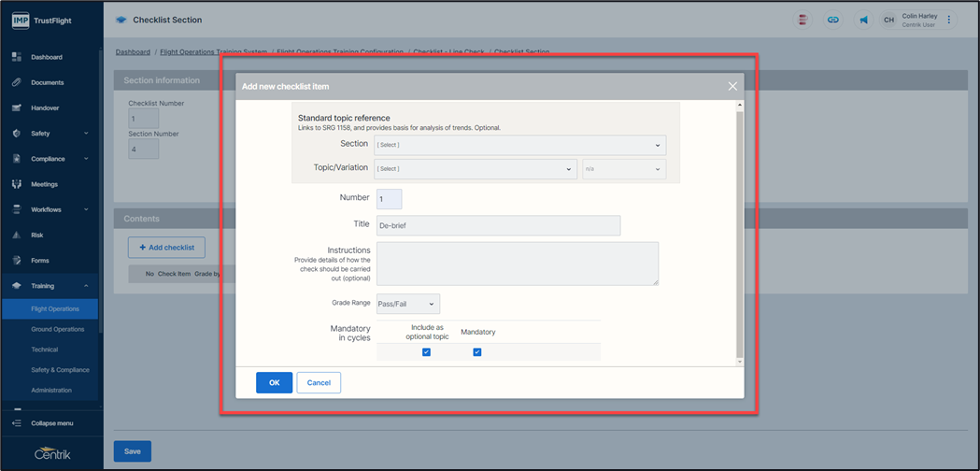Collapse the Training menu in sidebar
The height and width of the screenshot is (471, 980).
(x=85, y=286)
